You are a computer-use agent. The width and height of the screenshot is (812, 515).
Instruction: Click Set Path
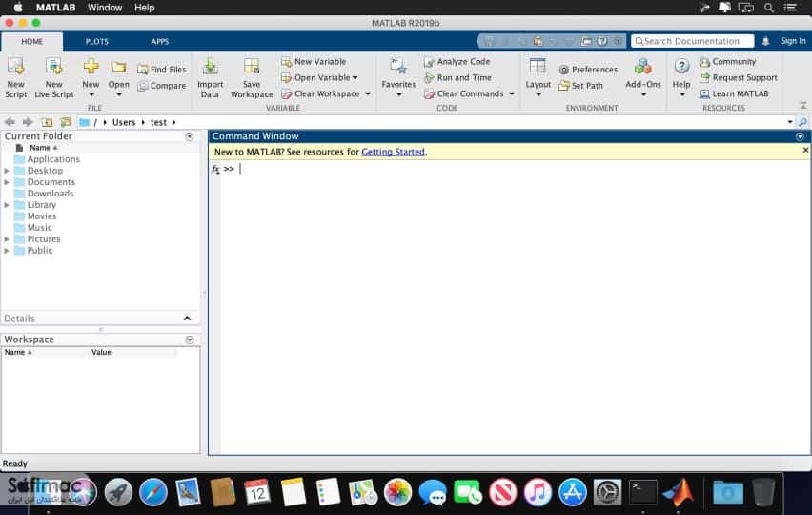tap(581, 86)
